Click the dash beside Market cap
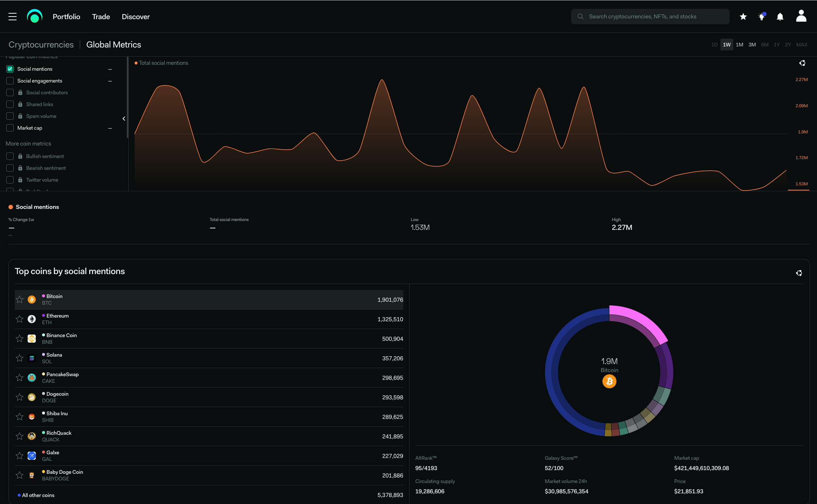Viewport: 817px width, 504px height. pyautogui.click(x=110, y=128)
